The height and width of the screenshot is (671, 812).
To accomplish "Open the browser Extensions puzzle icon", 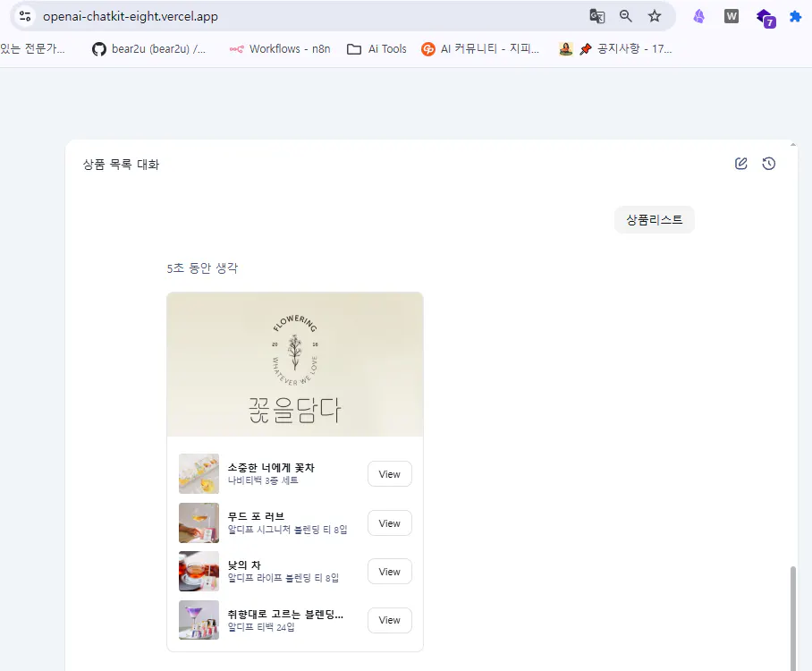I will click(x=795, y=16).
